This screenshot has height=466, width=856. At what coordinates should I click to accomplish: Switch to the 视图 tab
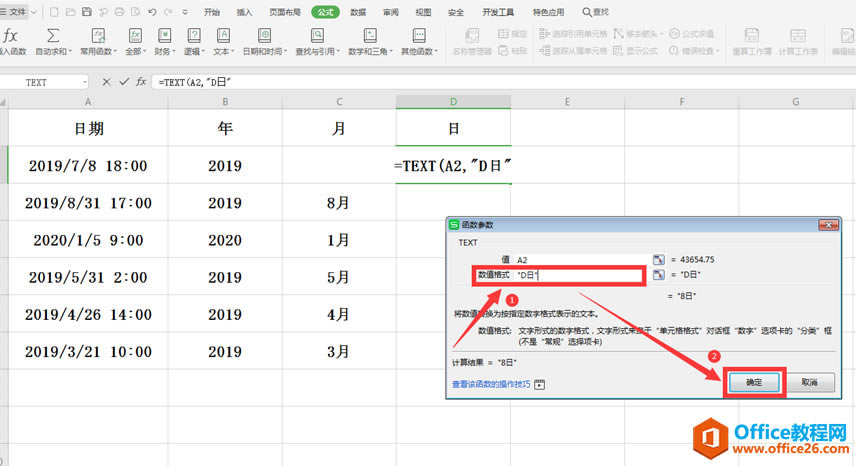pyautogui.click(x=423, y=12)
